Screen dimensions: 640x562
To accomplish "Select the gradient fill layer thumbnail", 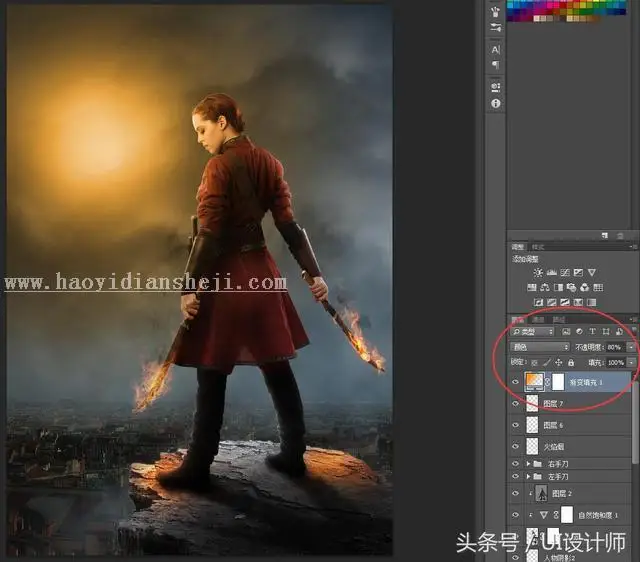I will [534, 382].
